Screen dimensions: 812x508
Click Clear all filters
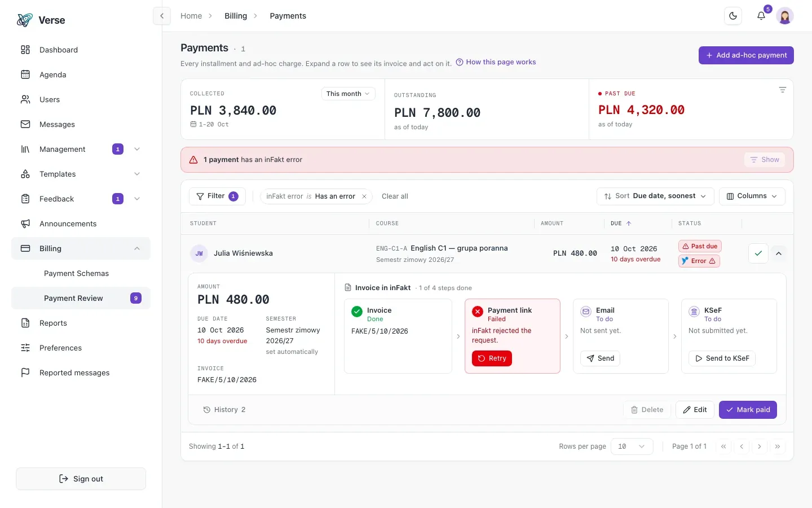tap(395, 196)
